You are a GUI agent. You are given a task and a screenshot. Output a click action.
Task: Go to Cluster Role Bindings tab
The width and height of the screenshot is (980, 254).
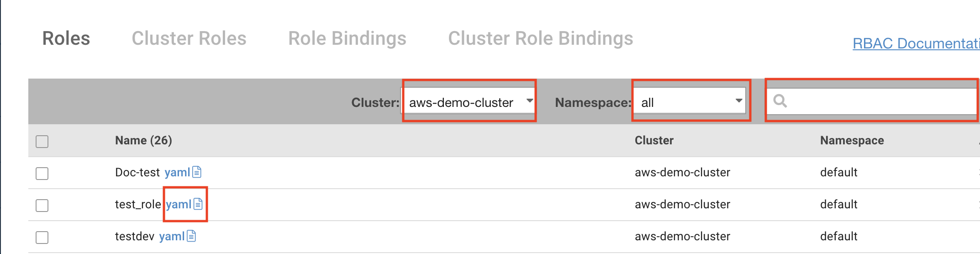coord(540,39)
